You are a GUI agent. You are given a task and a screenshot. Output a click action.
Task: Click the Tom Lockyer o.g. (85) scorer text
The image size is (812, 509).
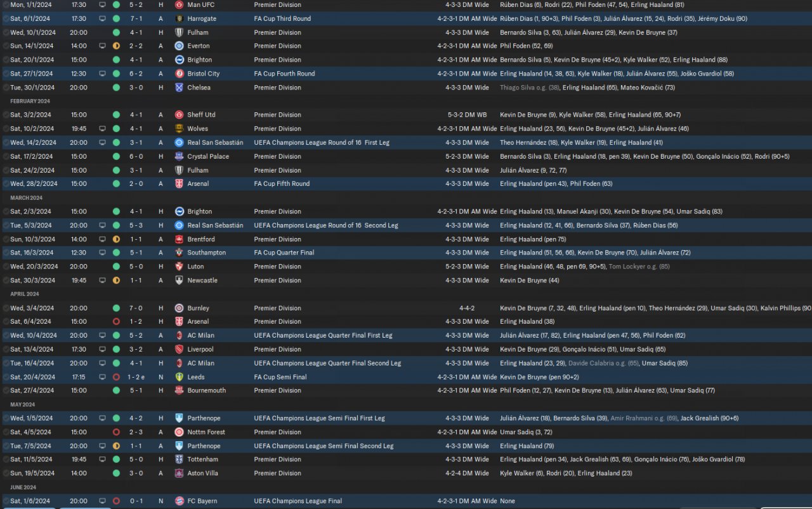[x=639, y=267]
